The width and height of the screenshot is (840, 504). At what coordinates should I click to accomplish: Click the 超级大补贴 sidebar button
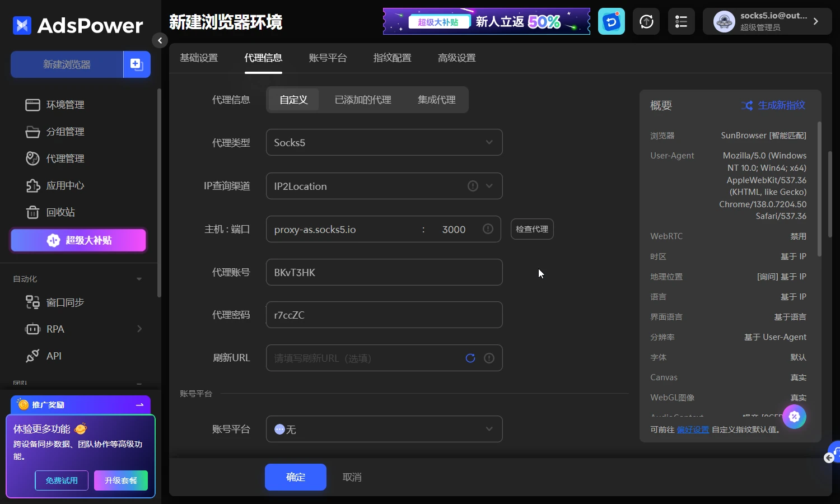click(78, 240)
